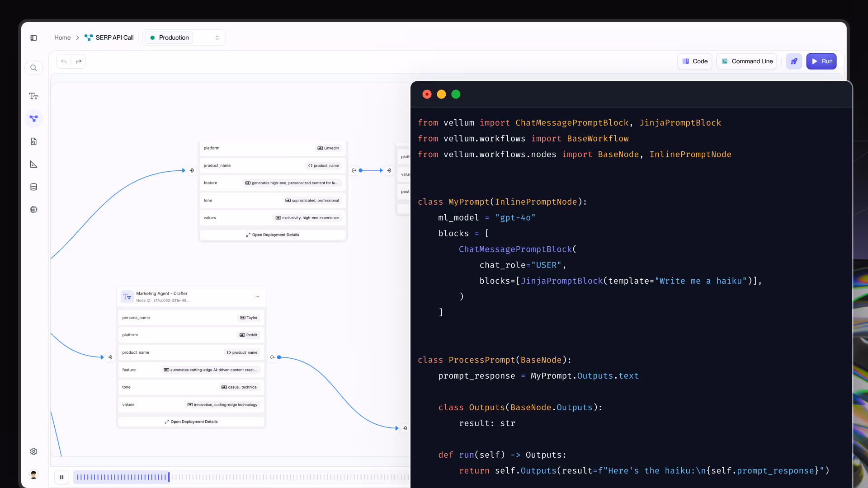
Task: Open the document search icon
Action: tap(33, 141)
